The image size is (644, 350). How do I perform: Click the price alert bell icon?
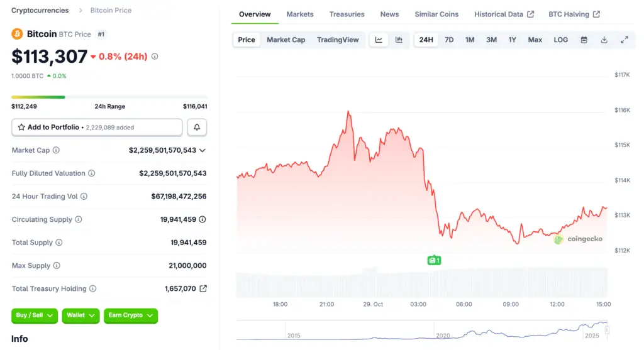(x=197, y=128)
